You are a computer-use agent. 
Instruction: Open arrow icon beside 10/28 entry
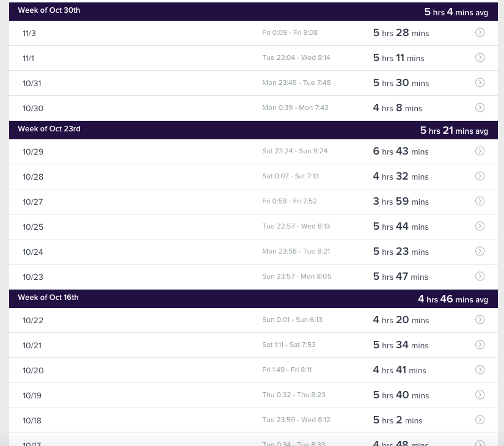(480, 176)
